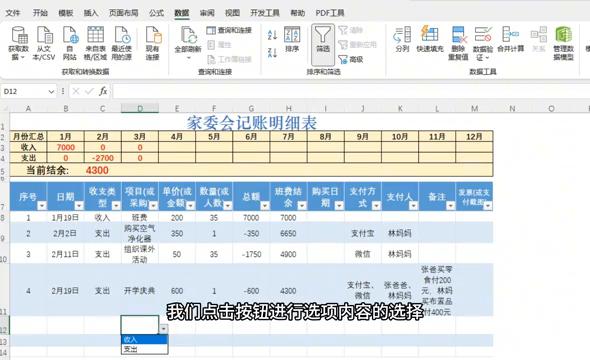Open the 查询和连接 pane button
Image resolution: width=590 pixels, height=360 pixels.
point(229,30)
